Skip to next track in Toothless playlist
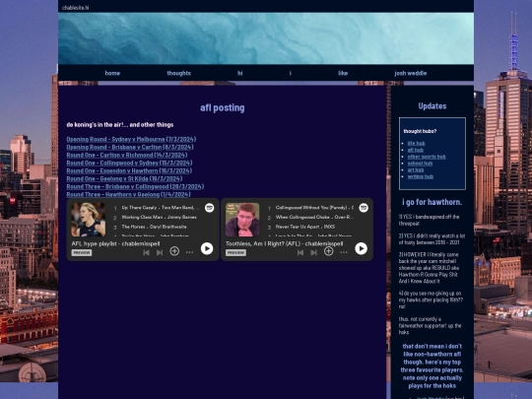Viewport: 532px width, 399px height. click(x=314, y=252)
